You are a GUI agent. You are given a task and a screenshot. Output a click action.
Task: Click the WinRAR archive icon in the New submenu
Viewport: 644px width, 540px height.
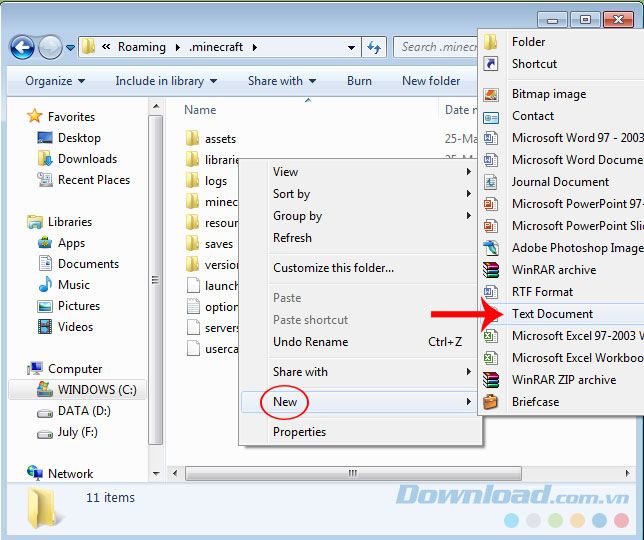click(x=491, y=270)
